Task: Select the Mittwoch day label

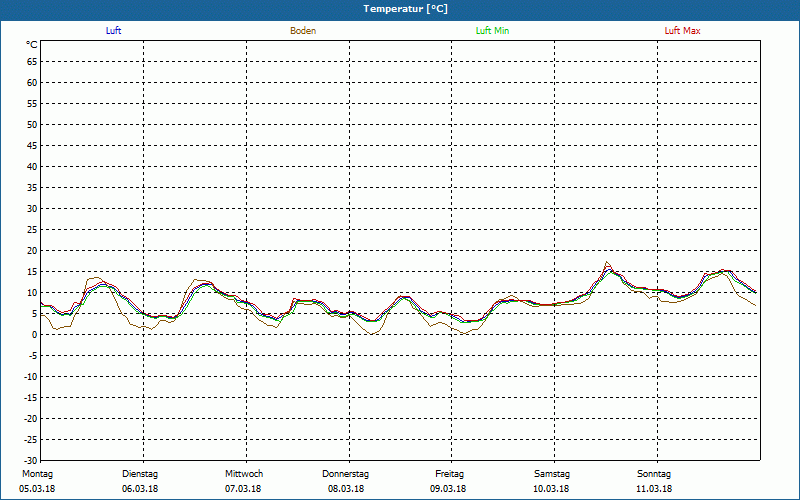Action: (244, 474)
